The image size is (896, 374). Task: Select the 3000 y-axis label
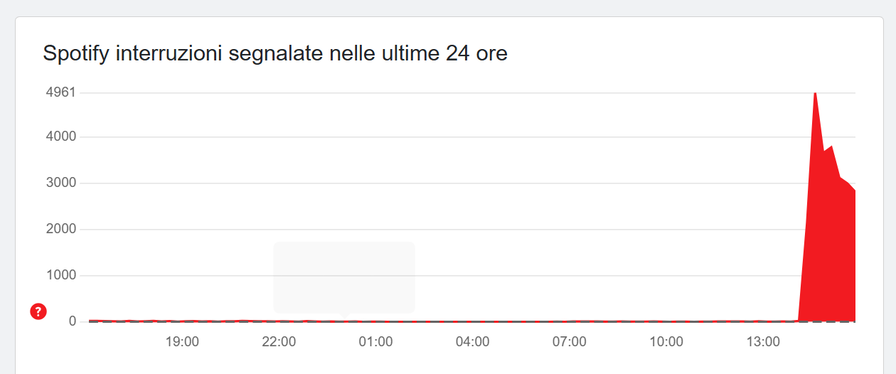[x=61, y=184]
